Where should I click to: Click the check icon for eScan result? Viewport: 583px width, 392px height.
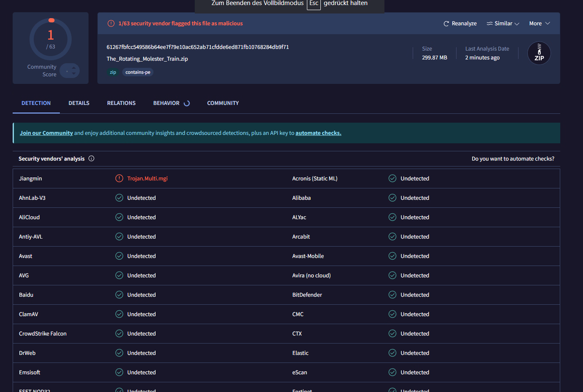point(392,372)
